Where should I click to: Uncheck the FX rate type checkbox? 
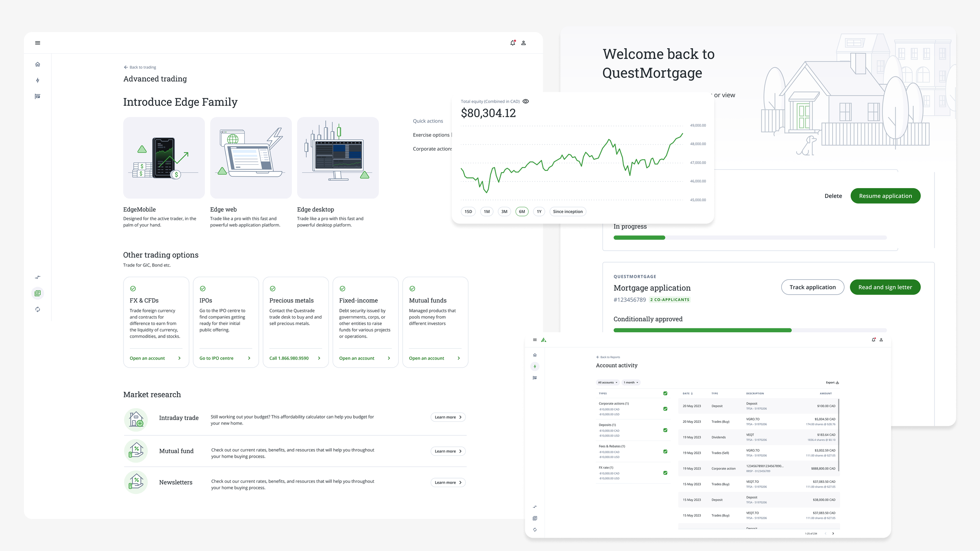665,473
